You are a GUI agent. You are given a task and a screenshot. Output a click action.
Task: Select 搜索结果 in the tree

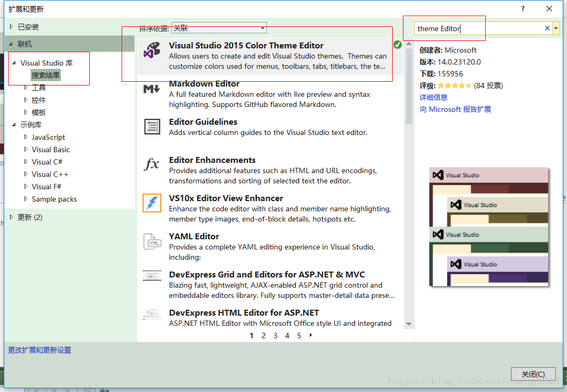pos(46,75)
